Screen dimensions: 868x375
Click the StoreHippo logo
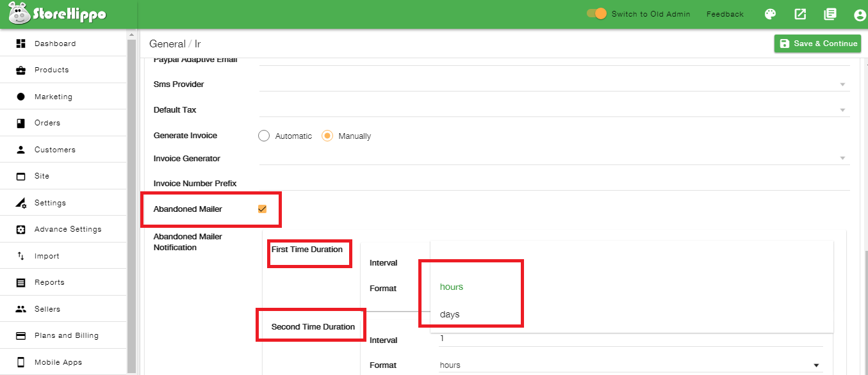click(58, 14)
